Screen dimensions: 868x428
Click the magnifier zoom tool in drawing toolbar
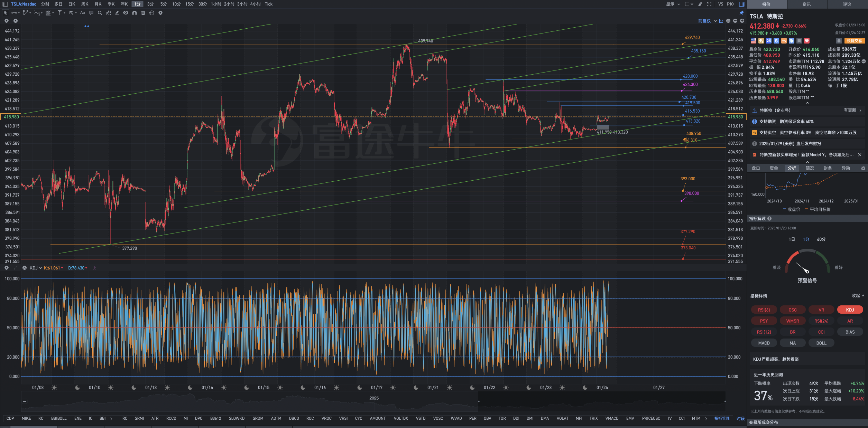point(100,13)
